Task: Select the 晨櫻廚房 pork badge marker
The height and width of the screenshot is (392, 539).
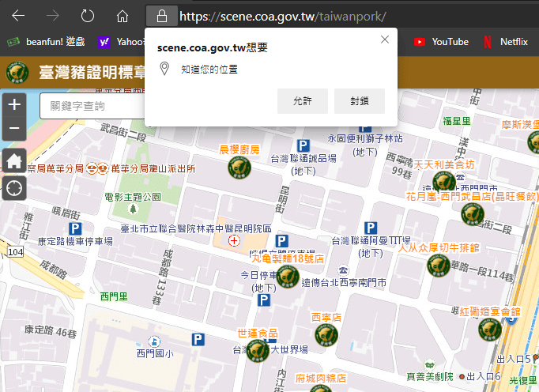Action: click(x=239, y=168)
